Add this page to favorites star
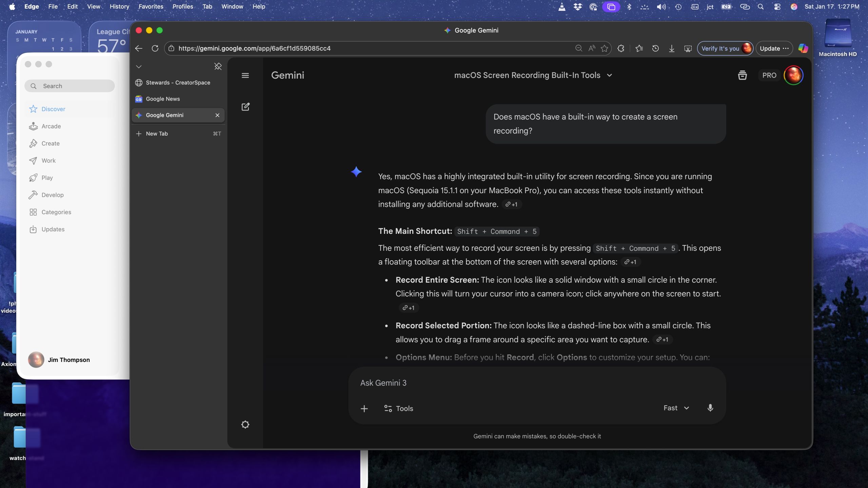Viewport: 868px width, 488px height. 604,48
